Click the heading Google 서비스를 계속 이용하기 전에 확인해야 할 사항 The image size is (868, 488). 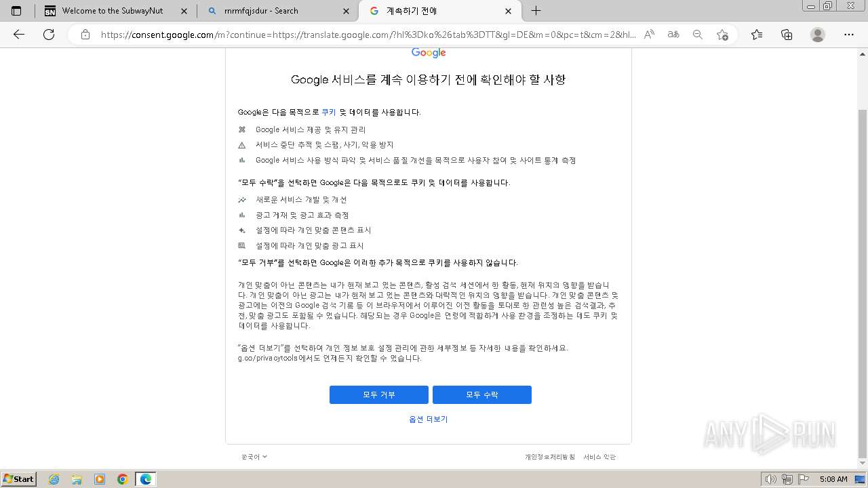(428, 79)
